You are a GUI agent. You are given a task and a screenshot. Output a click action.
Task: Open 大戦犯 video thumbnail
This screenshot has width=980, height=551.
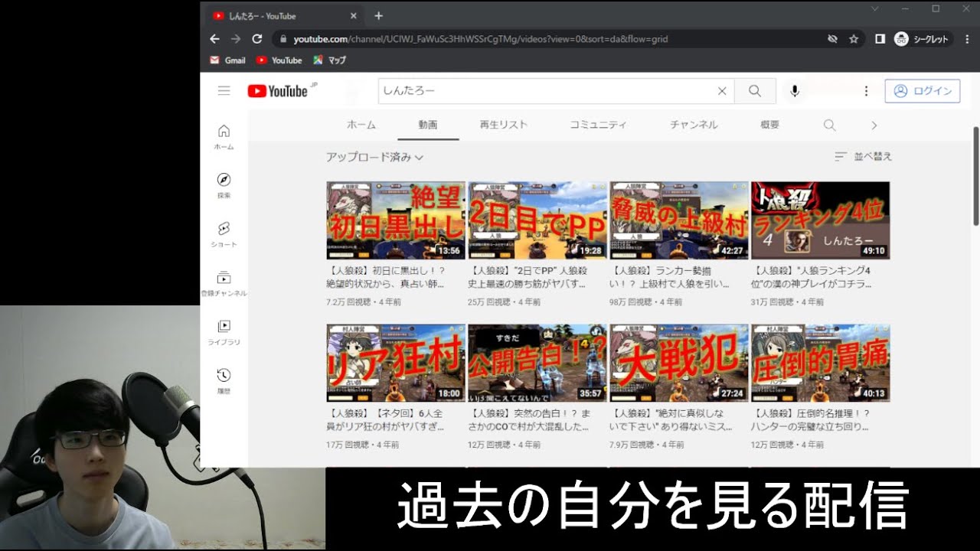click(x=679, y=363)
